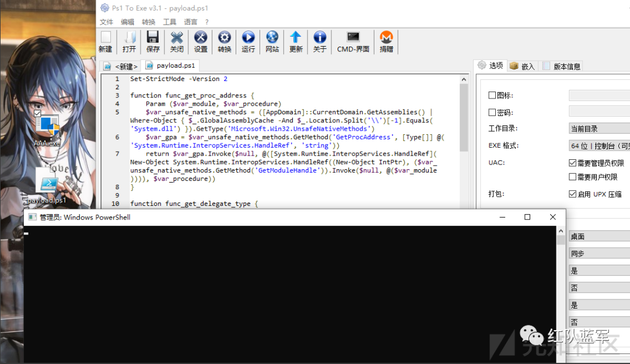
Task: Open the 桌面 dropdown field
Action: (x=600, y=236)
